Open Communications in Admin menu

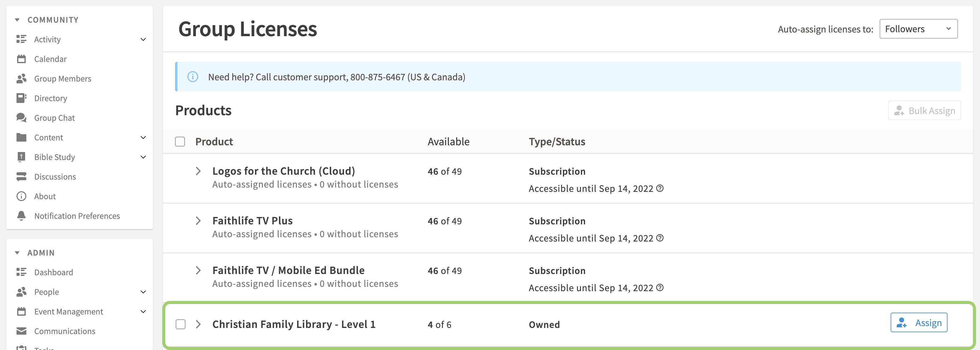pyautogui.click(x=65, y=331)
